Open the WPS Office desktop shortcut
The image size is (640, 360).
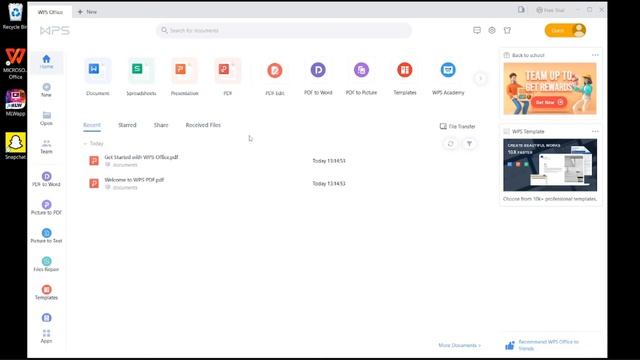click(x=15, y=63)
